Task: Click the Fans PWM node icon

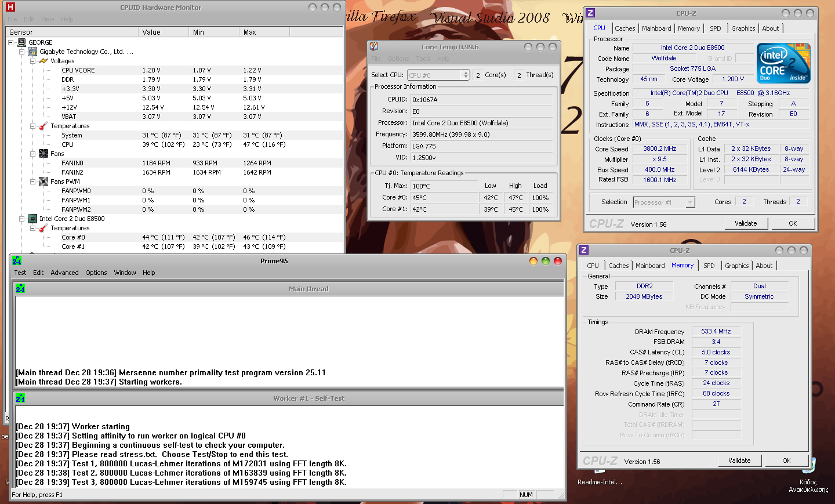Action: [x=43, y=182]
